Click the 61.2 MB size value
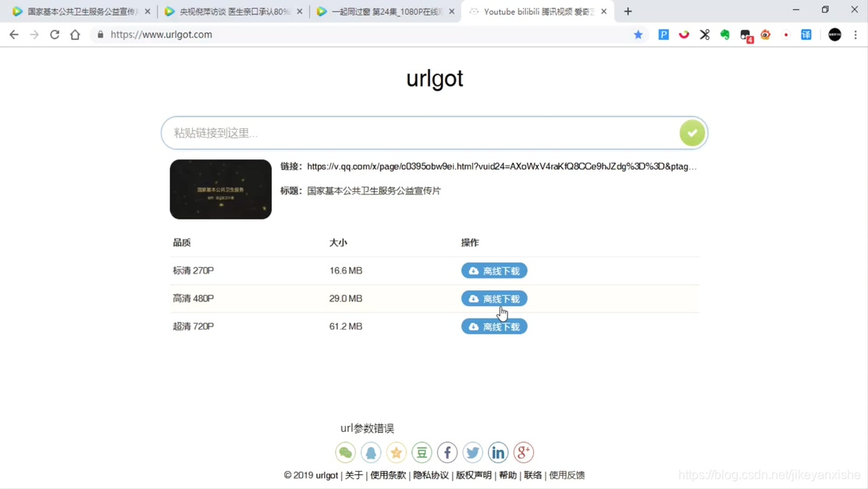868x489 pixels. point(346,327)
